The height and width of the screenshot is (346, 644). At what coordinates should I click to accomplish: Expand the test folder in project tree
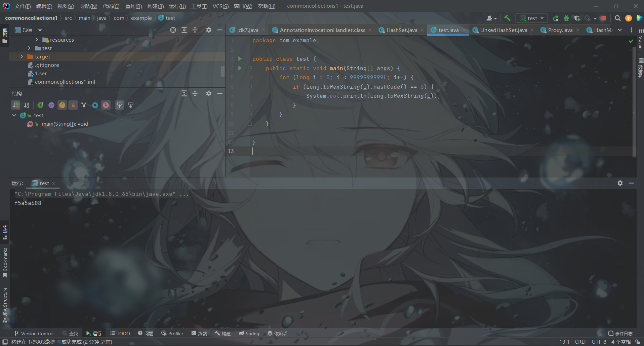click(29, 48)
